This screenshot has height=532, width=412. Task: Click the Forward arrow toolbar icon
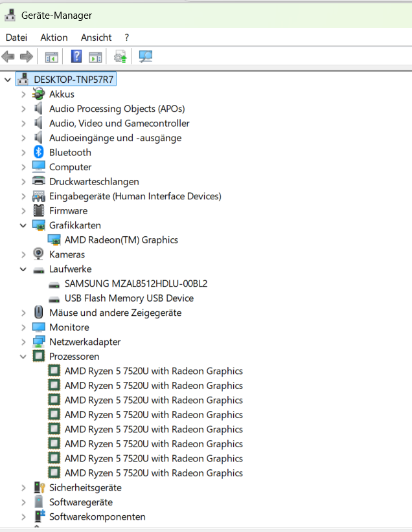(27, 56)
